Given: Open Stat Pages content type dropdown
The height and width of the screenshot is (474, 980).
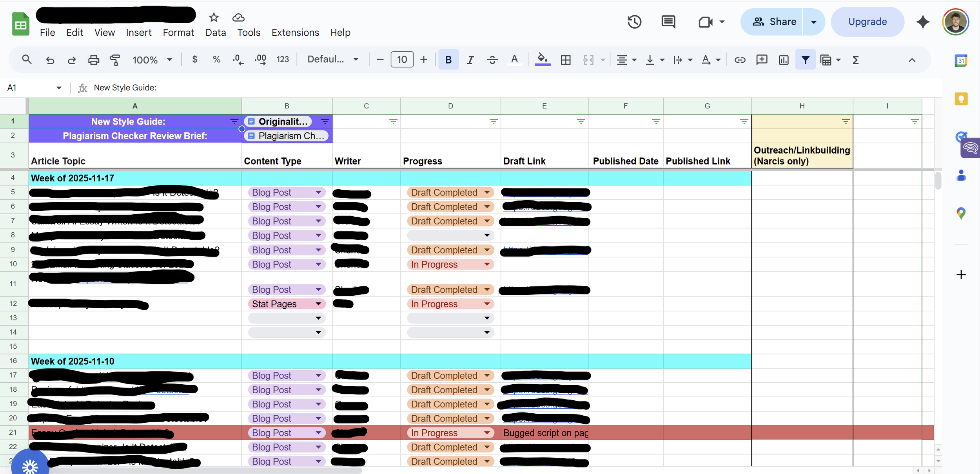Looking at the screenshot, I should coord(318,304).
